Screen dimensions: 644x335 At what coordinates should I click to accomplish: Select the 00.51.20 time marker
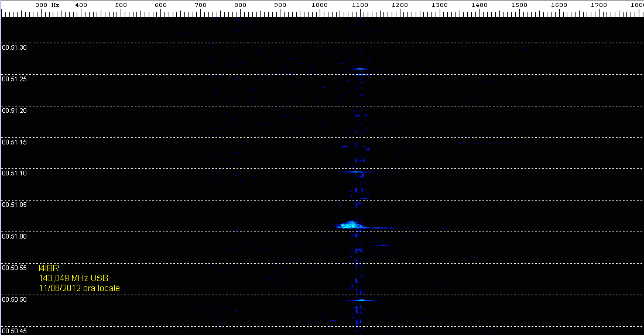pyautogui.click(x=15, y=110)
